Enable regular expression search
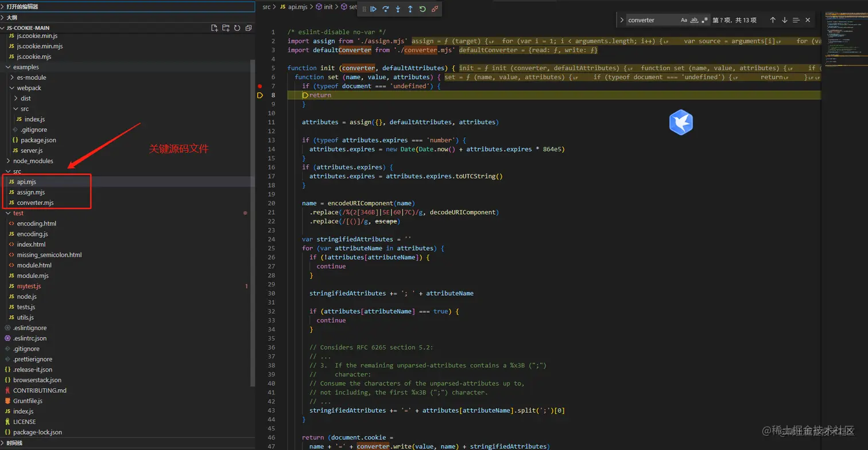868x450 pixels. pos(705,20)
